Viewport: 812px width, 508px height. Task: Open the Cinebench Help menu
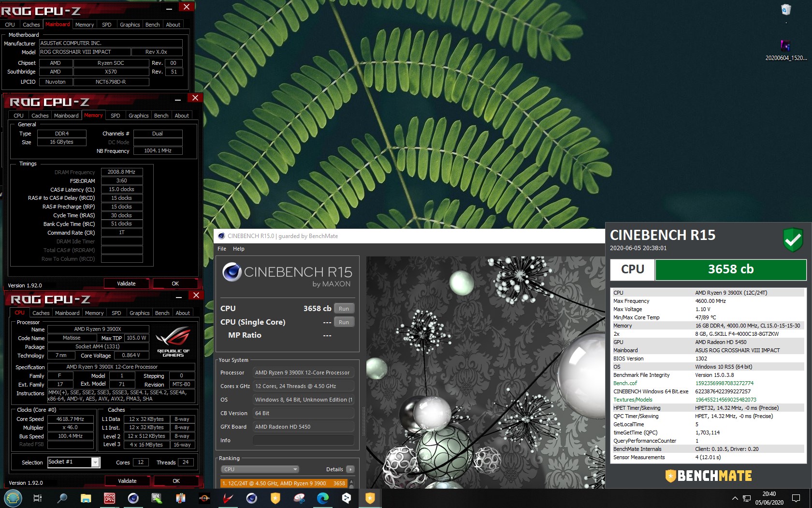tap(239, 249)
